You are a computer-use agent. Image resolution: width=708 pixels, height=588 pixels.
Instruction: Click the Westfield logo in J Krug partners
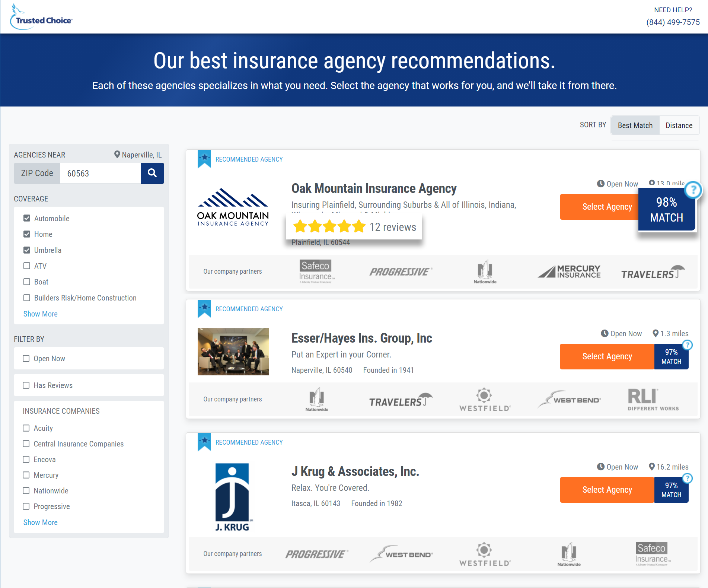485,554
